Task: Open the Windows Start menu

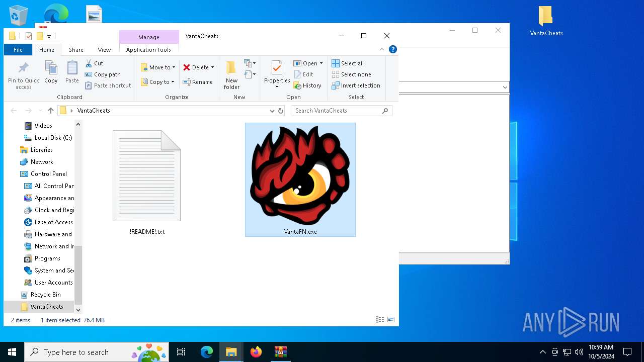Action: coord(12,352)
